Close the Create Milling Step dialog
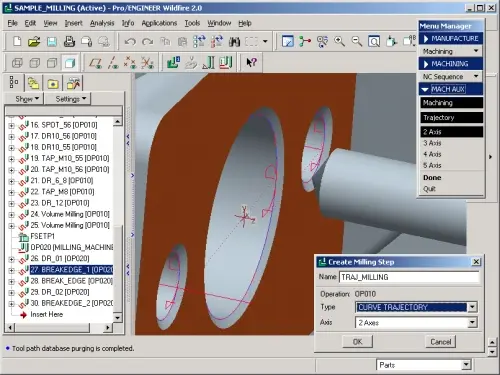500x375 pixels. click(476, 262)
